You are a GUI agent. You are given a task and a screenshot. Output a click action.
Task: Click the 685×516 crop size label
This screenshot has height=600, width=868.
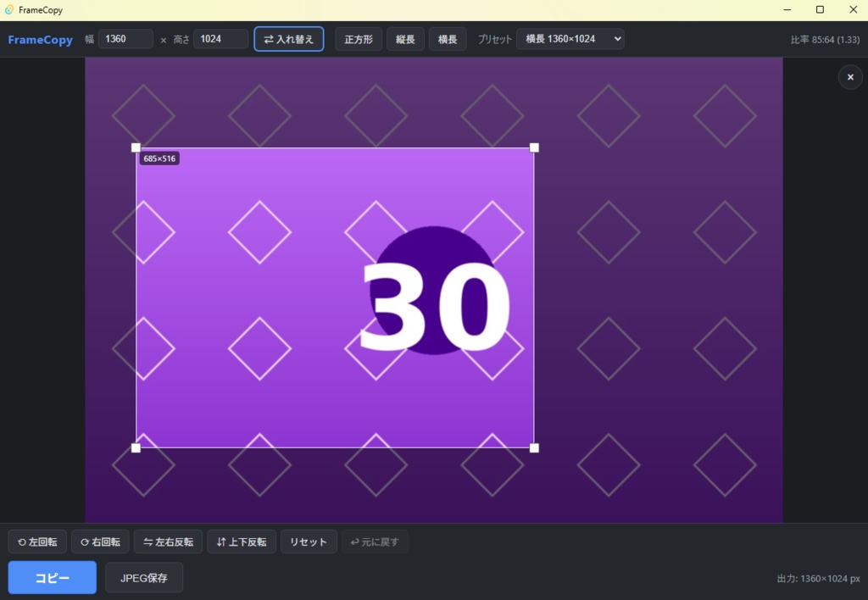[159, 158]
